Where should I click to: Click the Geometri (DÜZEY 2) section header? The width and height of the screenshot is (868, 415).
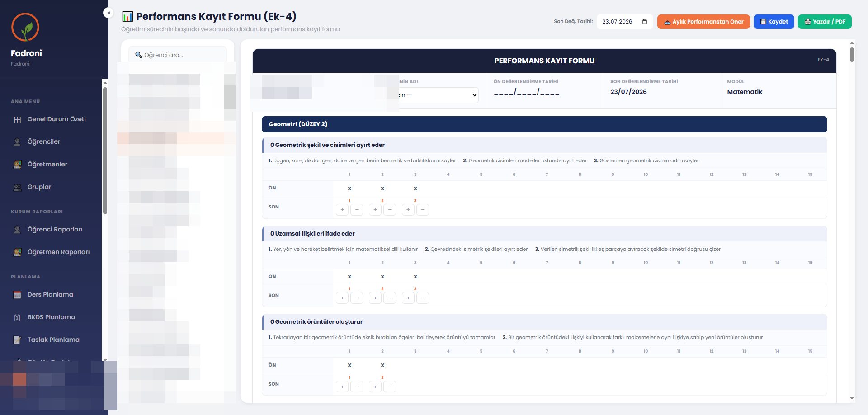pos(544,124)
